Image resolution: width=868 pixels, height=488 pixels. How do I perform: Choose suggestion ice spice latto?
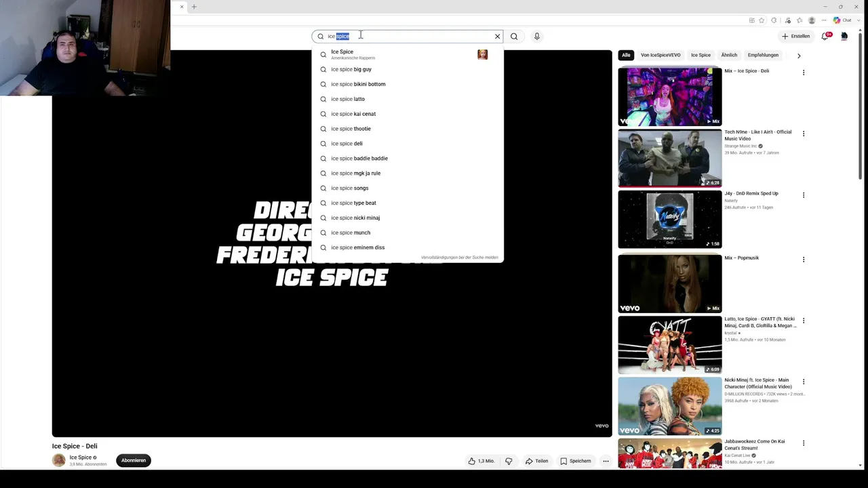click(408, 99)
